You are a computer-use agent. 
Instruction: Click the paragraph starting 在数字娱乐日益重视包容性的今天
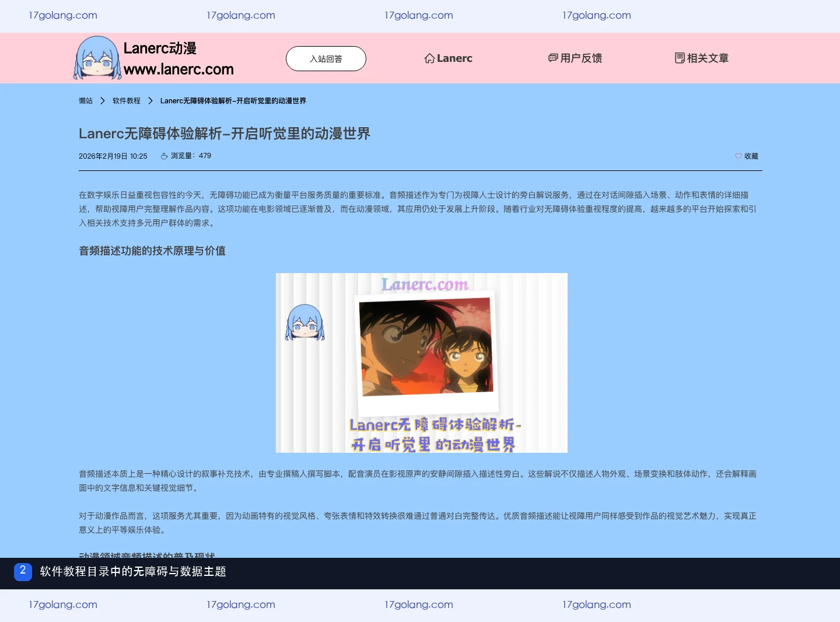click(418, 209)
